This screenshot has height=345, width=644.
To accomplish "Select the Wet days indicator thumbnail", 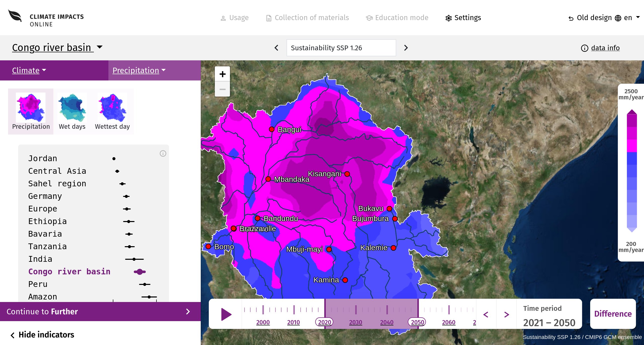I will [72, 111].
